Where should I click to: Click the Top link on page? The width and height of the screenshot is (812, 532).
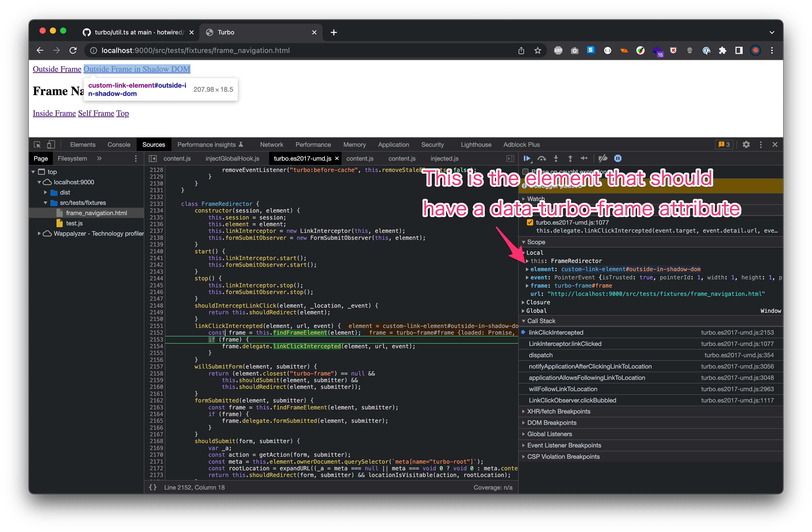(122, 113)
